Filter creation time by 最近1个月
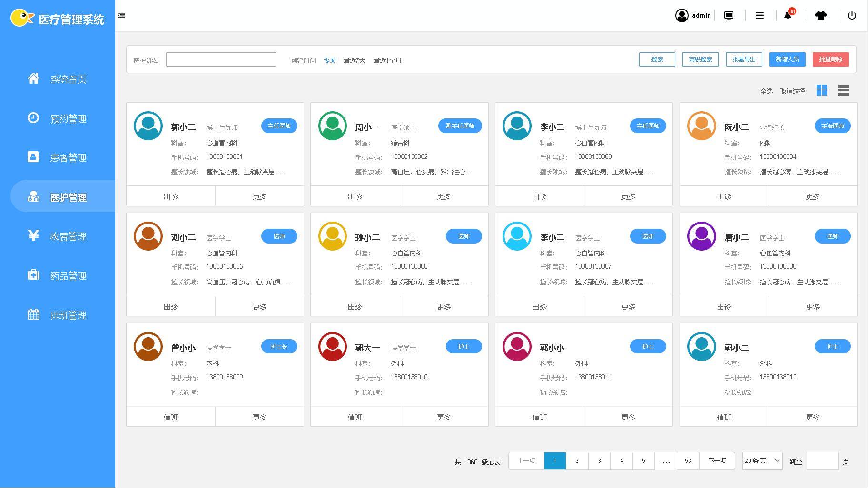Screen dimensions: 868x488 387,60
